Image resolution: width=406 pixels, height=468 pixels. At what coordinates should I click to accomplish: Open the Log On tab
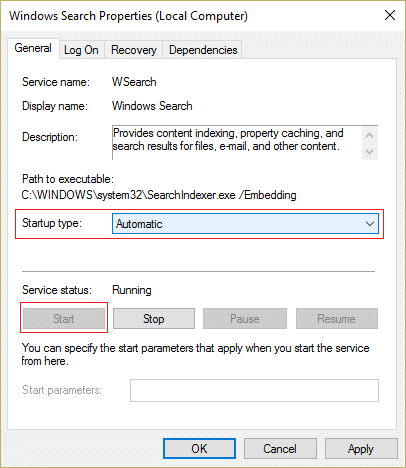click(81, 50)
